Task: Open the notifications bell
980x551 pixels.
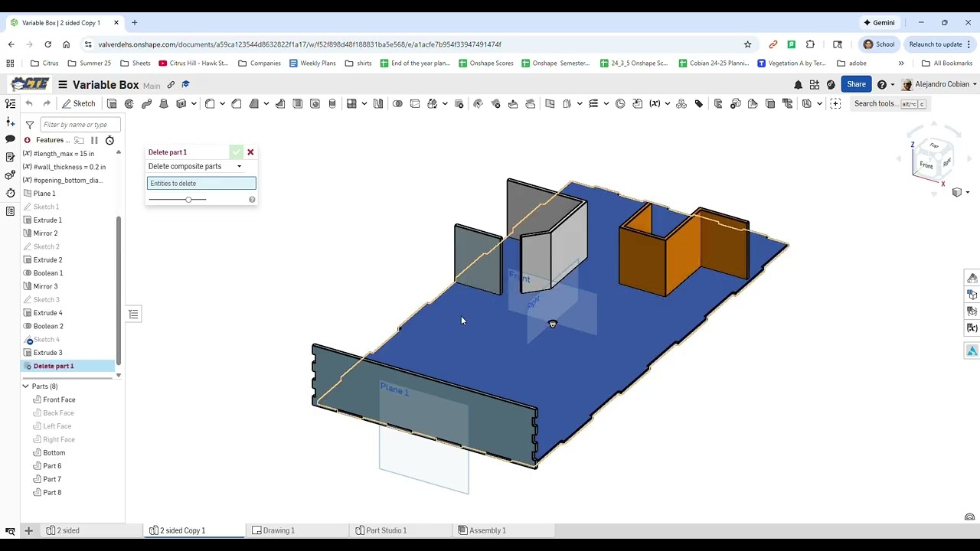Action: coord(798,84)
